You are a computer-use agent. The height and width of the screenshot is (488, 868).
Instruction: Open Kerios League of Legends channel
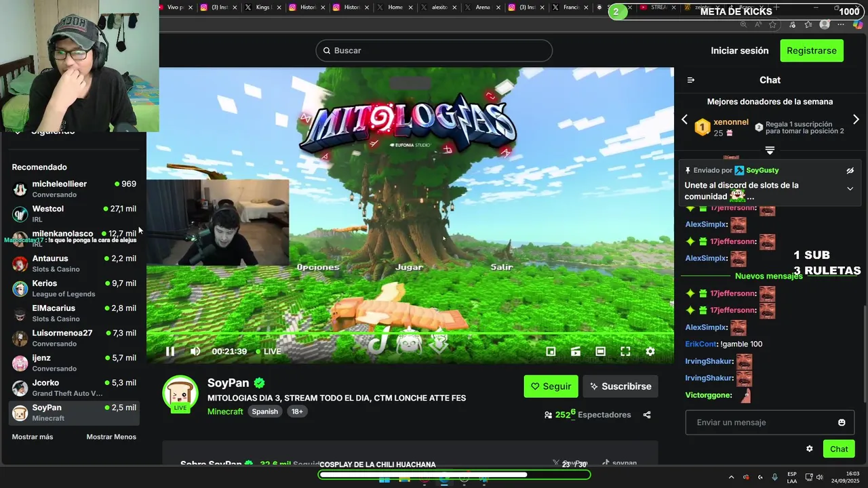[x=75, y=289]
